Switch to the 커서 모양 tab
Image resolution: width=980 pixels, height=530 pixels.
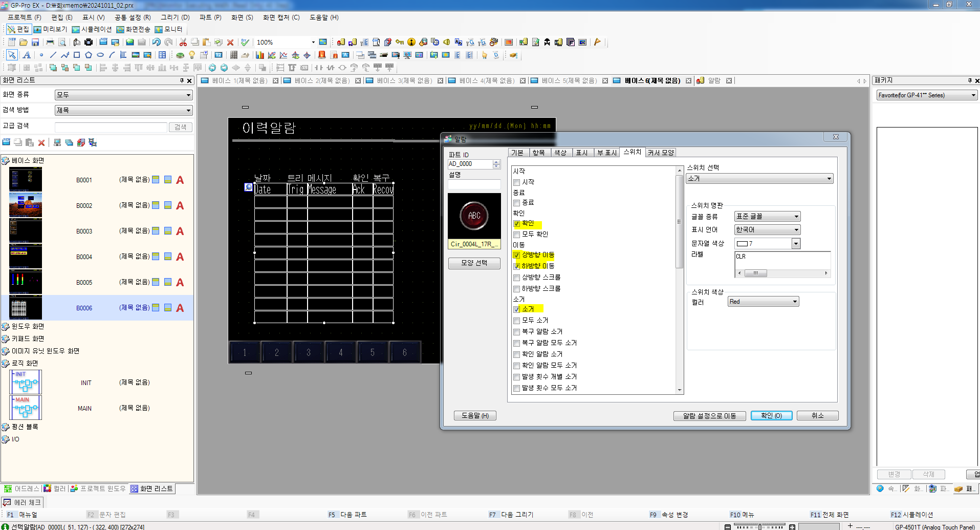661,153
